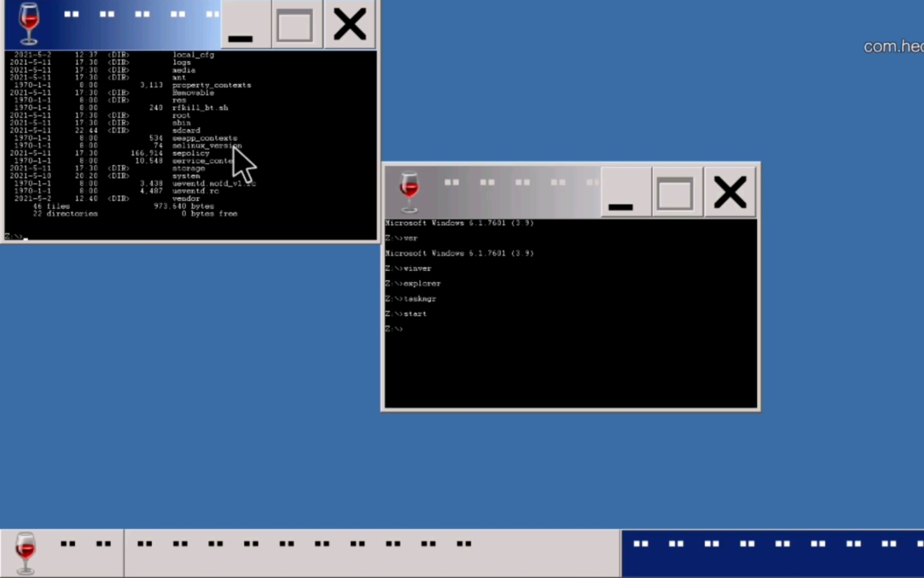Select the blue highlighted active taskbar window button

(x=773, y=553)
